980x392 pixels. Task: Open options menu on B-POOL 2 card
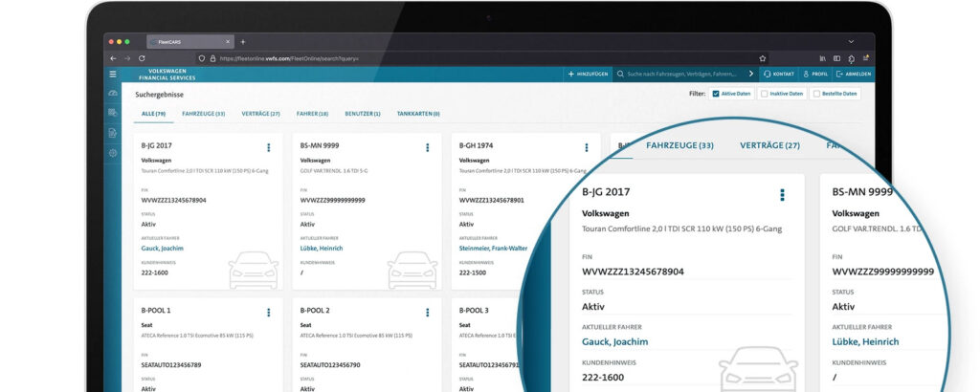(428, 312)
